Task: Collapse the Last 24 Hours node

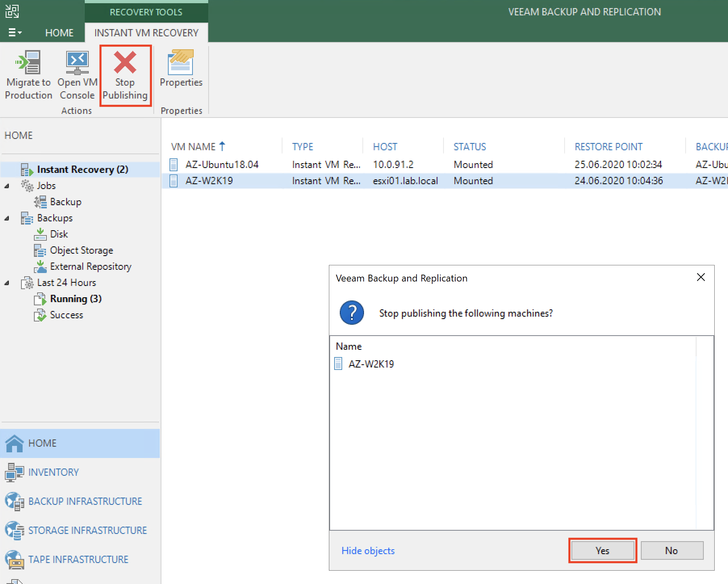Action: (x=7, y=283)
